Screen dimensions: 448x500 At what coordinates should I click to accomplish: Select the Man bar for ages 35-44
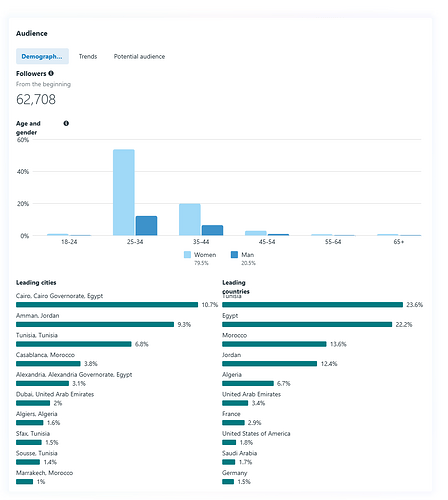(x=212, y=230)
